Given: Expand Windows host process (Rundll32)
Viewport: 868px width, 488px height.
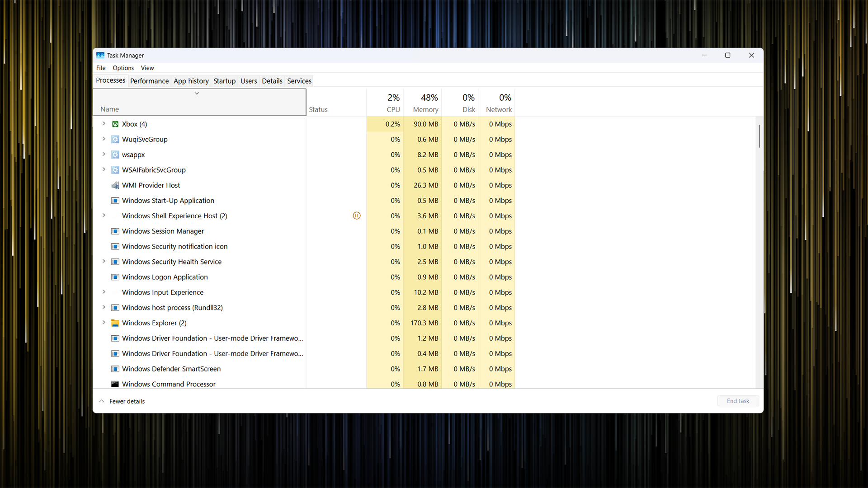Looking at the screenshot, I should tap(104, 307).
